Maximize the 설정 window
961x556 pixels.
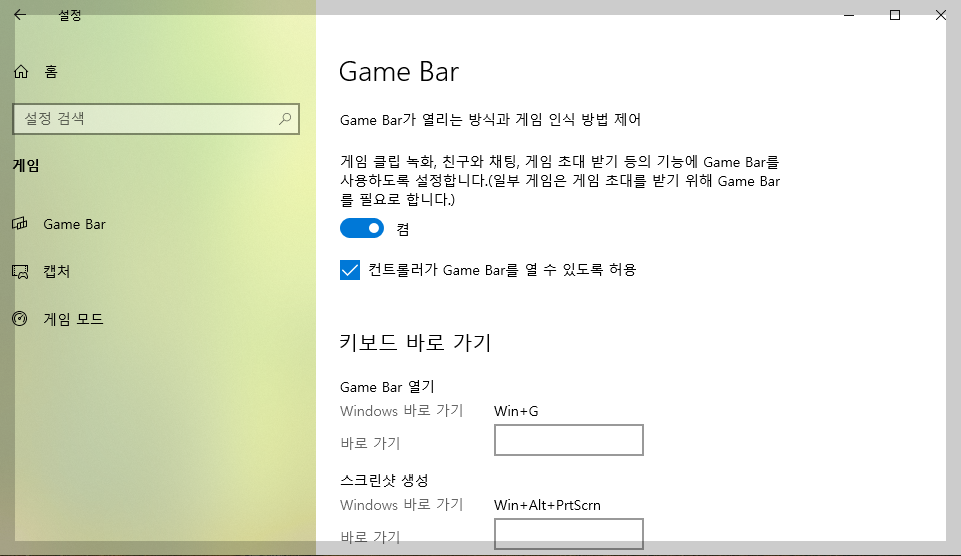click(x=895, y=15)
